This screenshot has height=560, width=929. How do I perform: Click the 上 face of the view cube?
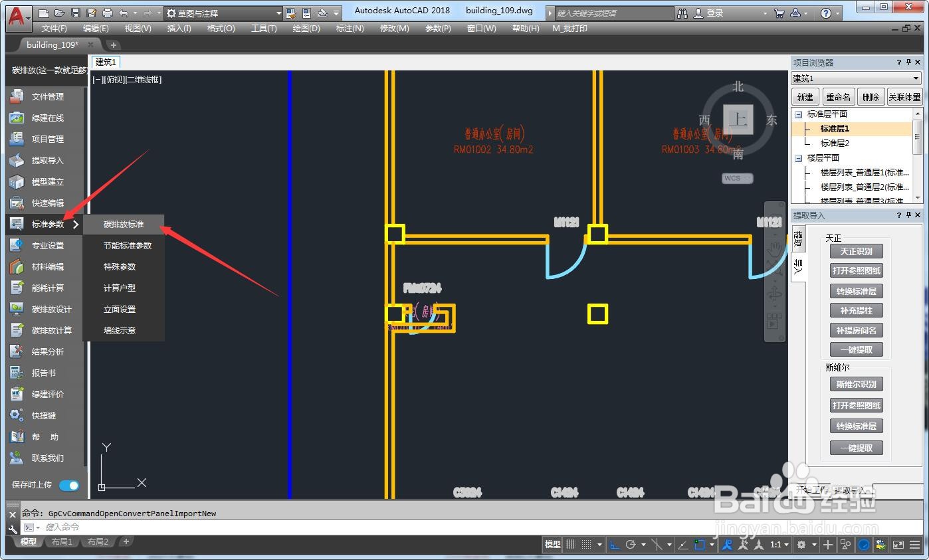click(738, 120)
